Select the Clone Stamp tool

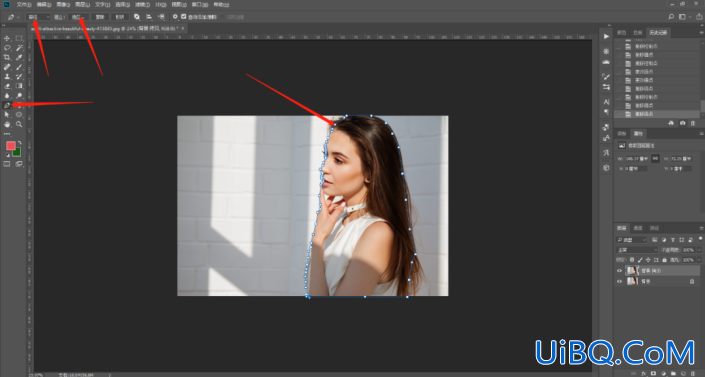7,76
